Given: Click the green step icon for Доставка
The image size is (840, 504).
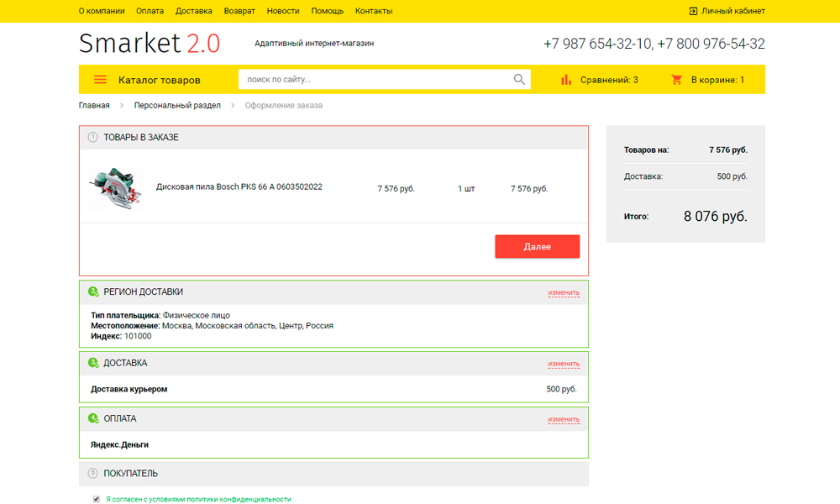Looking at the screenshot, I should click(x=93, y=363).
